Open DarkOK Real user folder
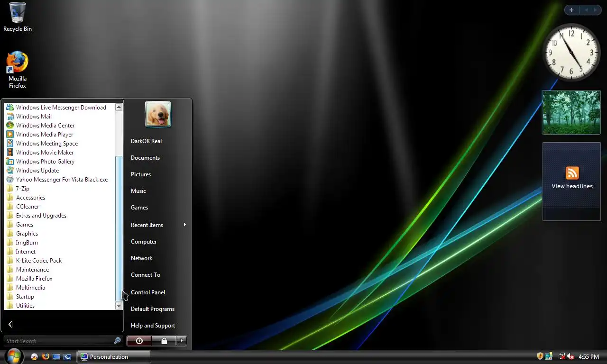This screenshot has width=607, height=364. coord(146,141)
